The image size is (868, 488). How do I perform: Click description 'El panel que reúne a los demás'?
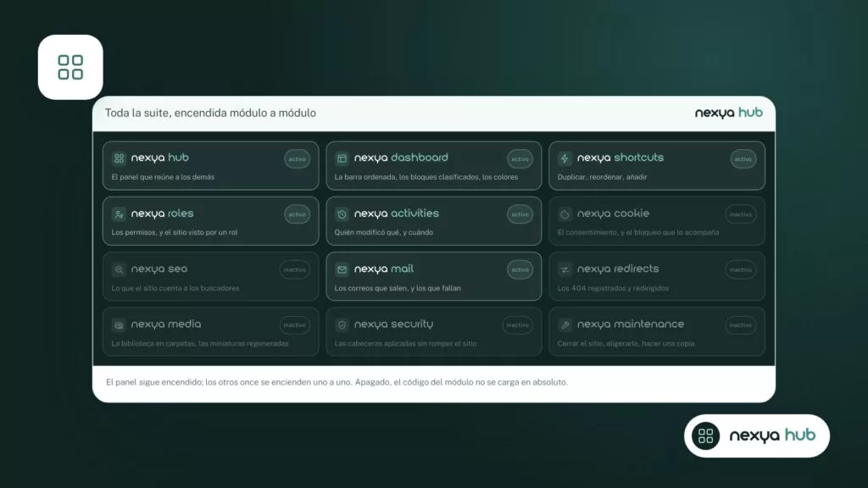pos(163,177)
